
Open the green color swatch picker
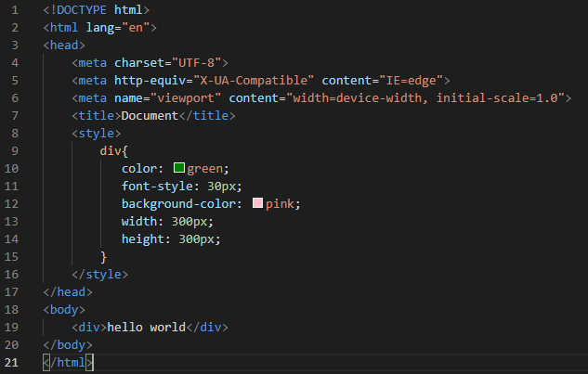point(179,168)
